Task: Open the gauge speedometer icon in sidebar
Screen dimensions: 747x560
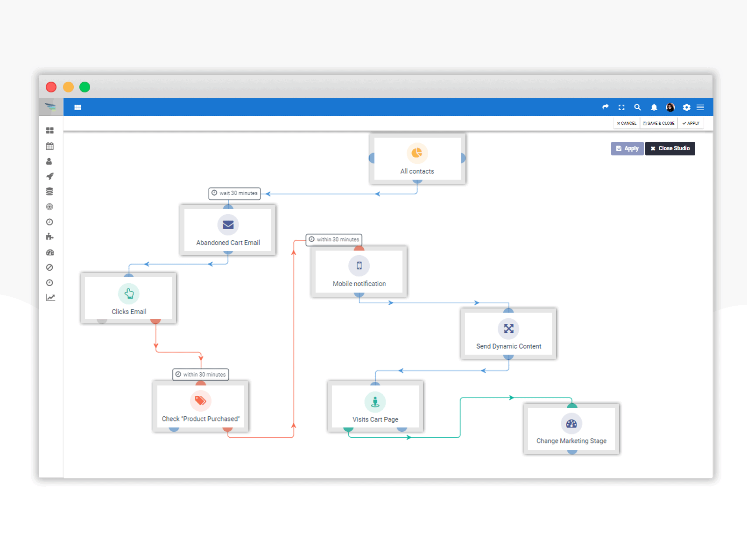Action: click(x=50, y=252)
